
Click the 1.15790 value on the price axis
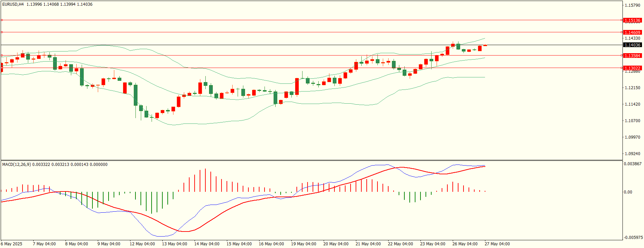(x=632, y=5)
